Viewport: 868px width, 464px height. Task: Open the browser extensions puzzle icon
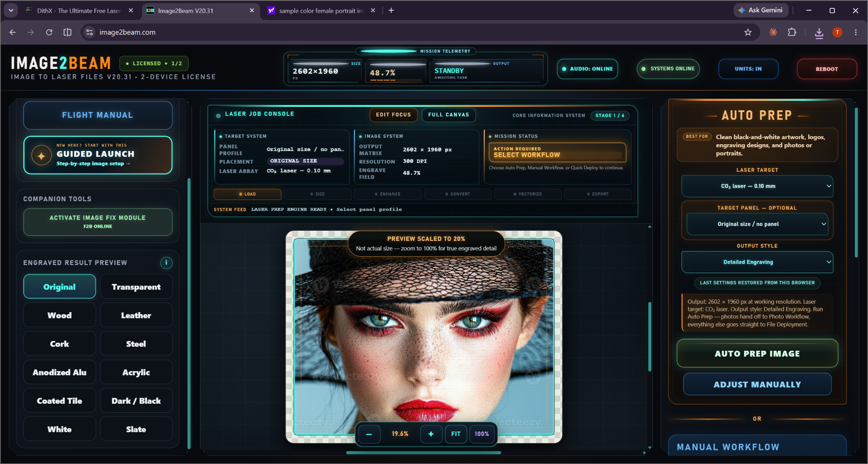tap(792, 33)
